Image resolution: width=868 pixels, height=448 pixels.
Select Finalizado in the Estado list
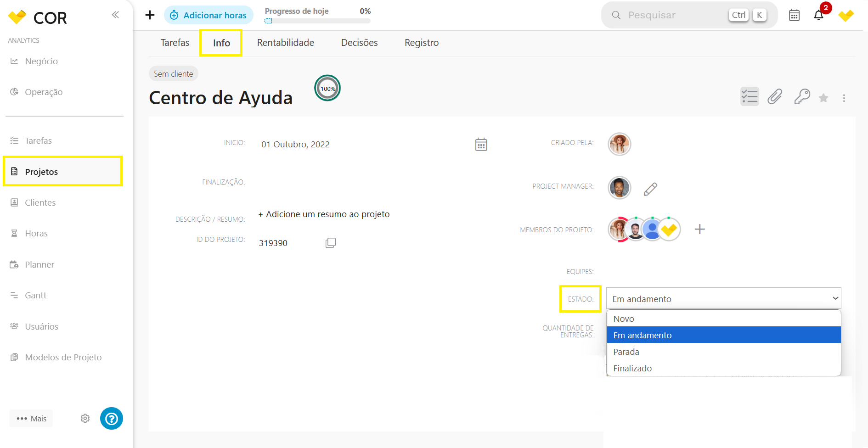pos(724,368)
